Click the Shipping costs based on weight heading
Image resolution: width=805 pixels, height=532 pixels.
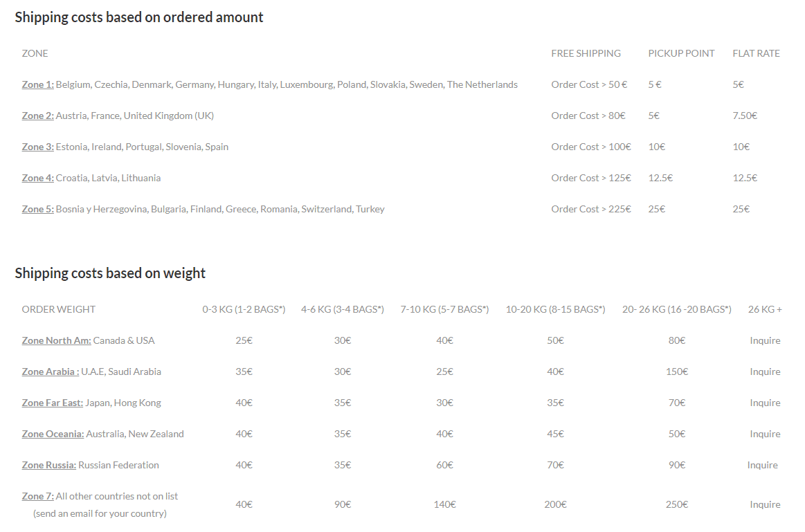tap(110, 273)
